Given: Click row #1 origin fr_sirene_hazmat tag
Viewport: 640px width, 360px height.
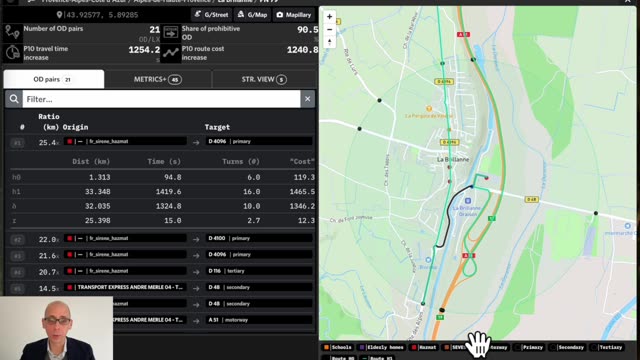Looking at the screenshot, I should (x=125, y=141).
